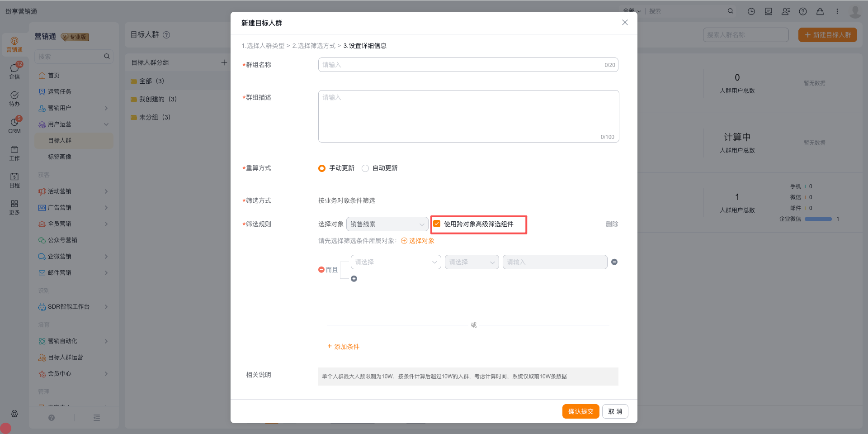Image resolution: width=868 pixels, height=434 pixels.
Task: Add a filter row with the plus icon
Action: coord(354,279)
